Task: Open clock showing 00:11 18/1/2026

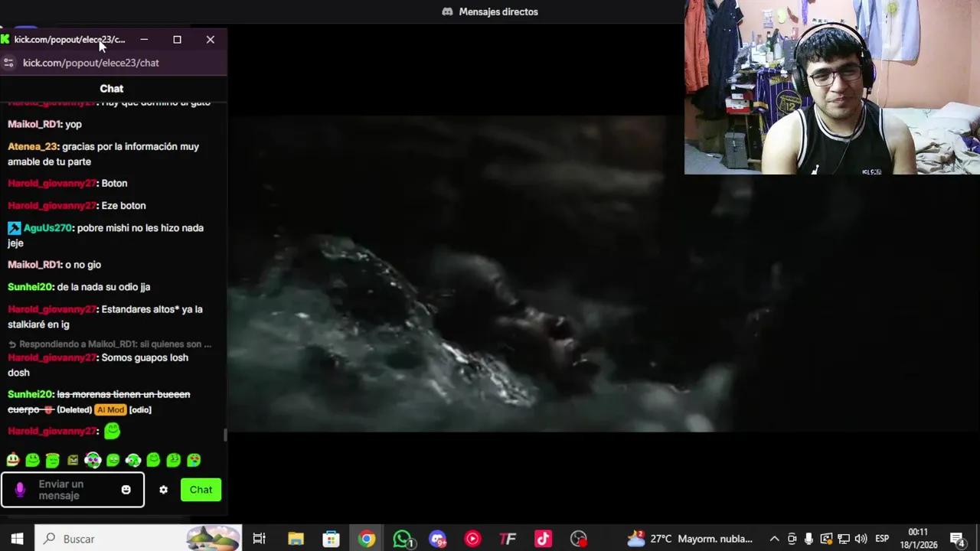Action: [x=918, y=539]
